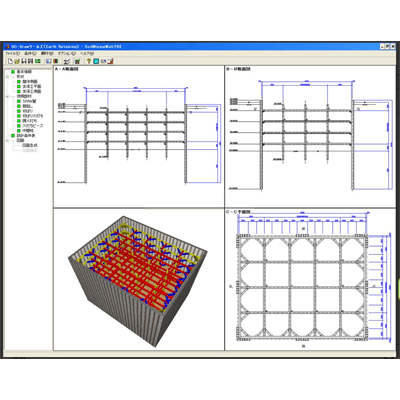The image size is (400, 400).
Task: Click the cyan square toolbar icon
Action: pyautogui.click(x=96, y=61)
